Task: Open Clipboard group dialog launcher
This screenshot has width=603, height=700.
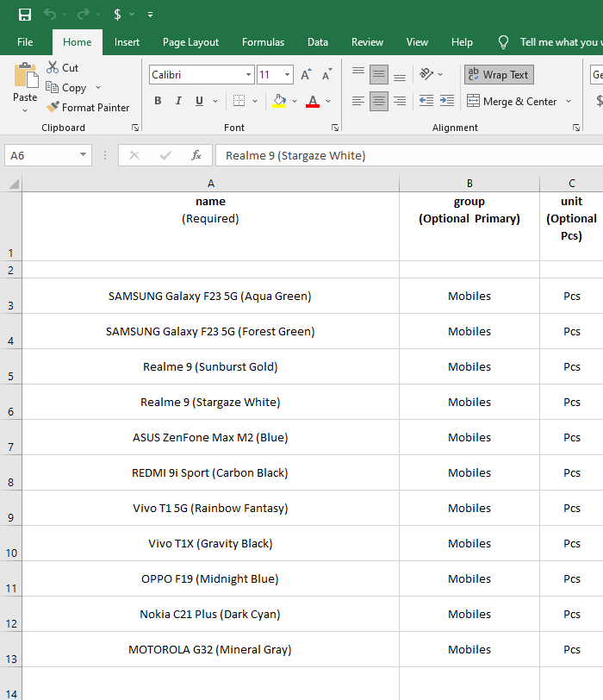Action: tap(135, 128)
